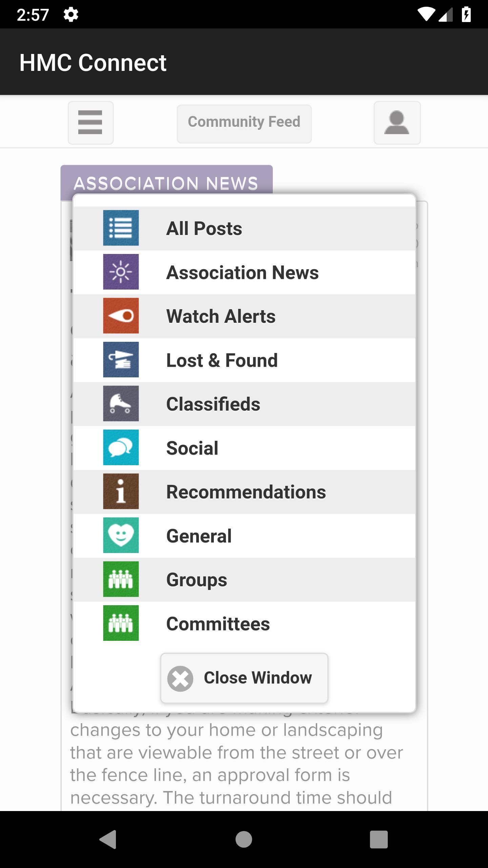Click the brown Recommendations info icon

[121, 491]
